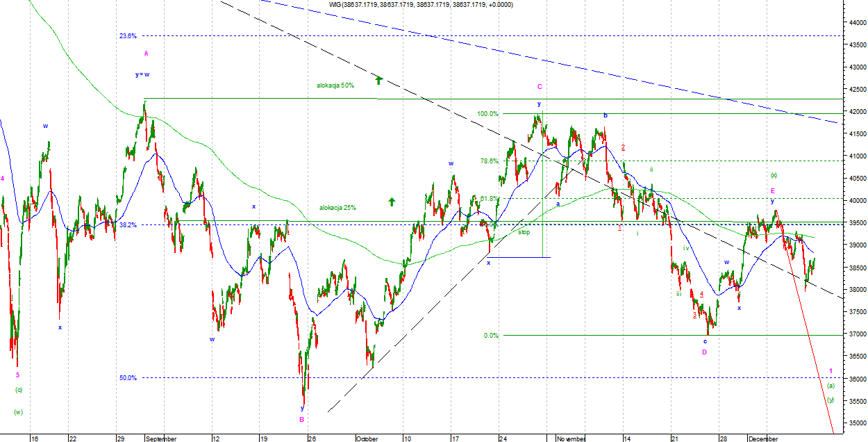Select the 23.6% Fibonacci level label
The height and width of the screenshot is (442, 868).
click(128, 35)
